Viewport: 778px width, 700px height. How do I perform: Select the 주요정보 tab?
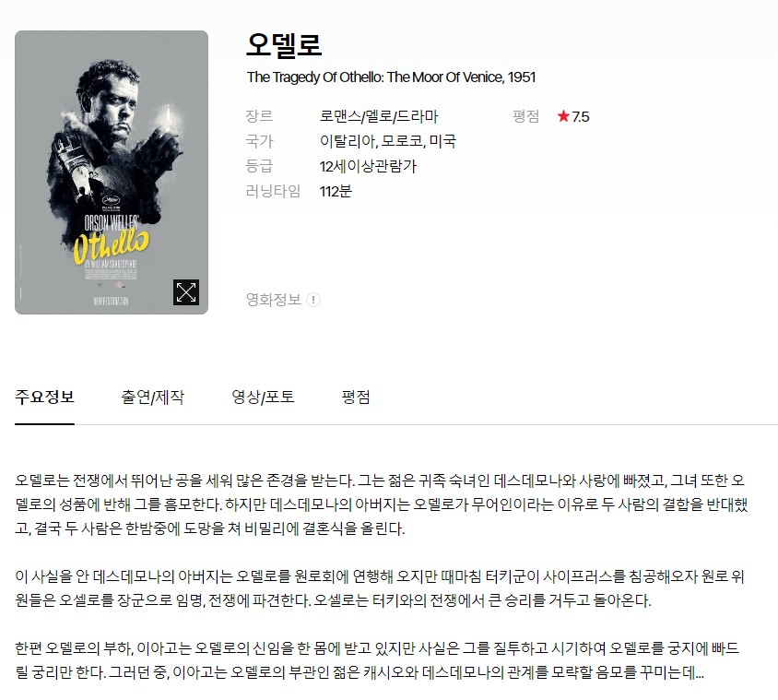coord(44,397)
